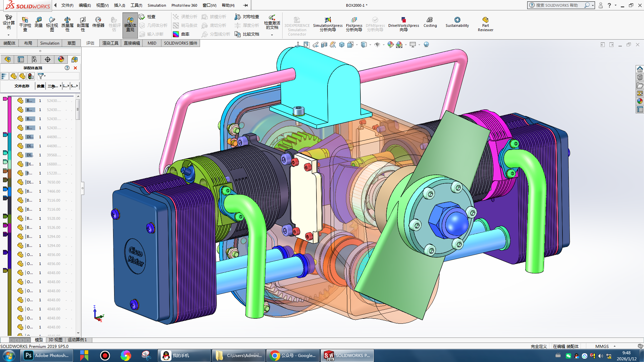Open Symmetry Check (对称检查)

[247, 17]
